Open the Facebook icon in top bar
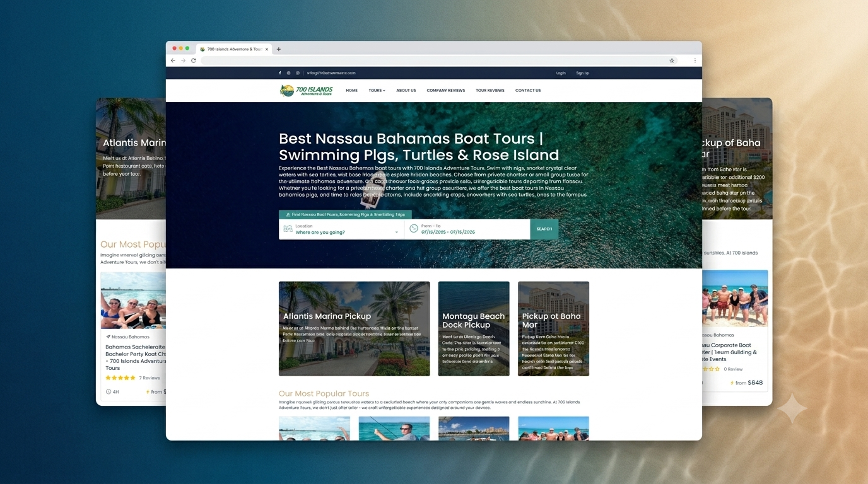868x484 pixels. pos(280,73)
